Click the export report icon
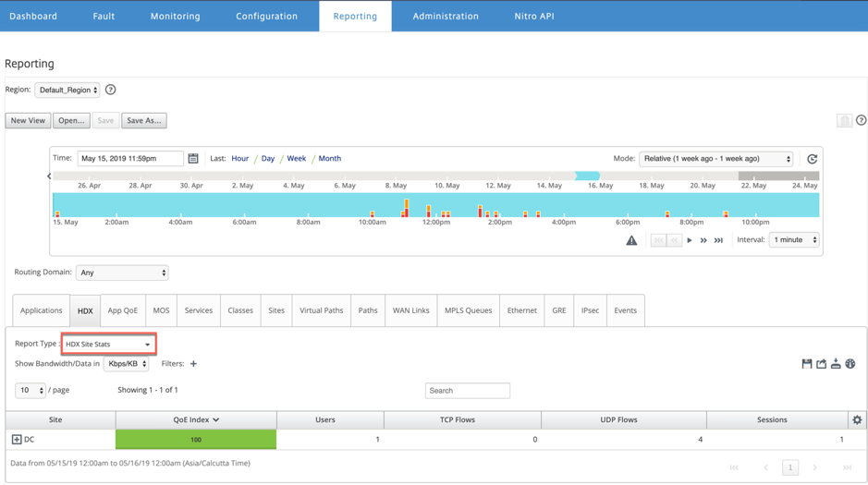The height and width of the screenshot is (485, 868). click(821, 363)
